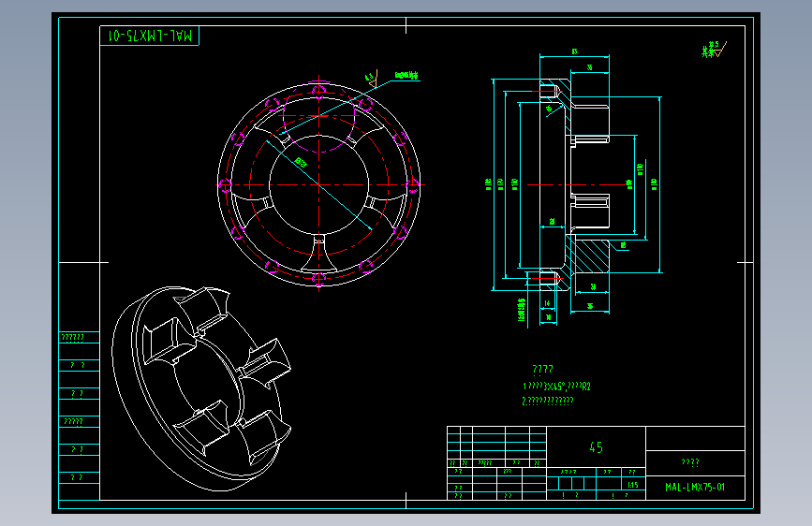This screenshot has height=526, width=812.
Task: Click the surface roughness symbol in top-right corner
Action: pos(714,50)
